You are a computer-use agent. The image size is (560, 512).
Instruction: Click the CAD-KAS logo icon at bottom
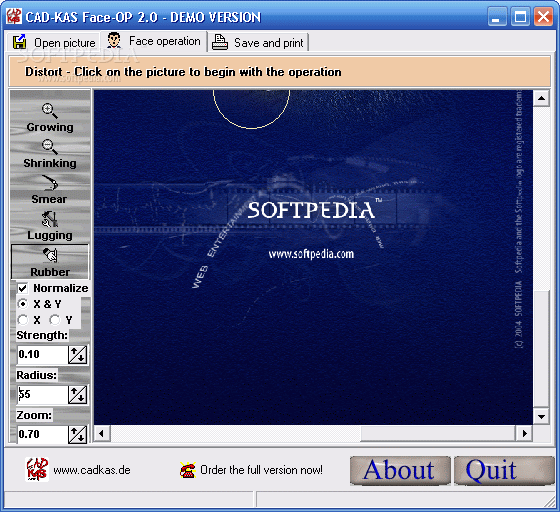(37, 470)
